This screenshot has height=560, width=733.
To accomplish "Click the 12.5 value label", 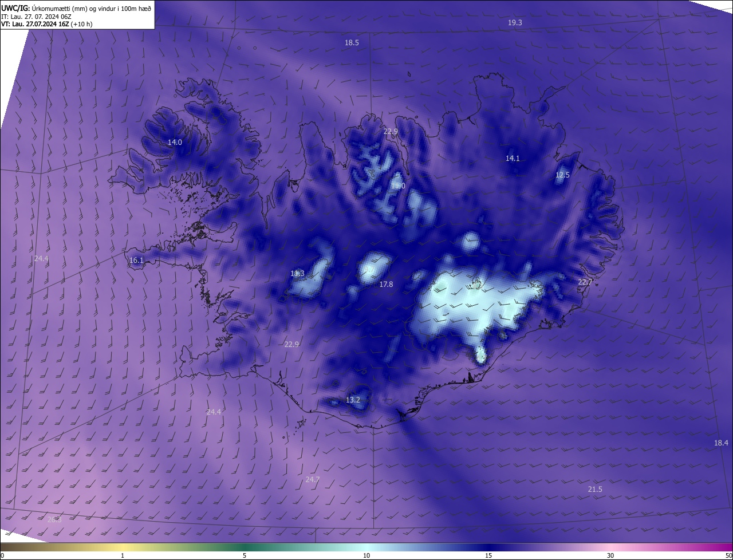I will [563, 175].
